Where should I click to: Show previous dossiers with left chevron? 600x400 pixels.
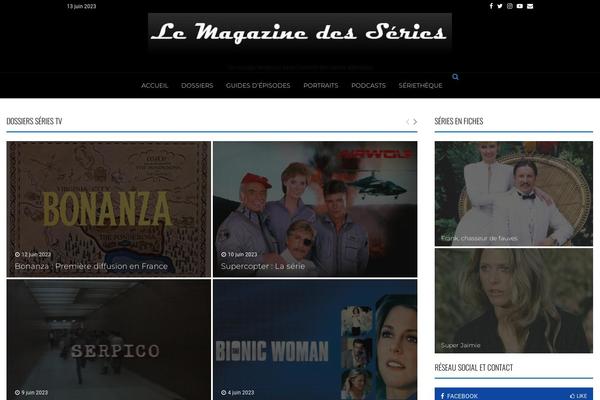(408, 122)
